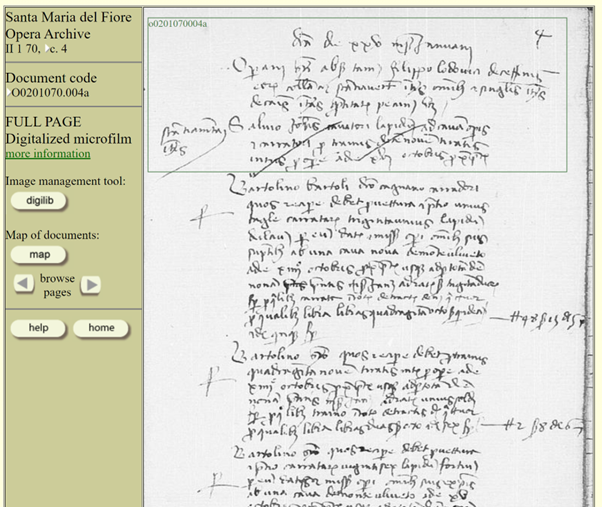
Task: Return to the home page
Action: [x=101, y=328]
